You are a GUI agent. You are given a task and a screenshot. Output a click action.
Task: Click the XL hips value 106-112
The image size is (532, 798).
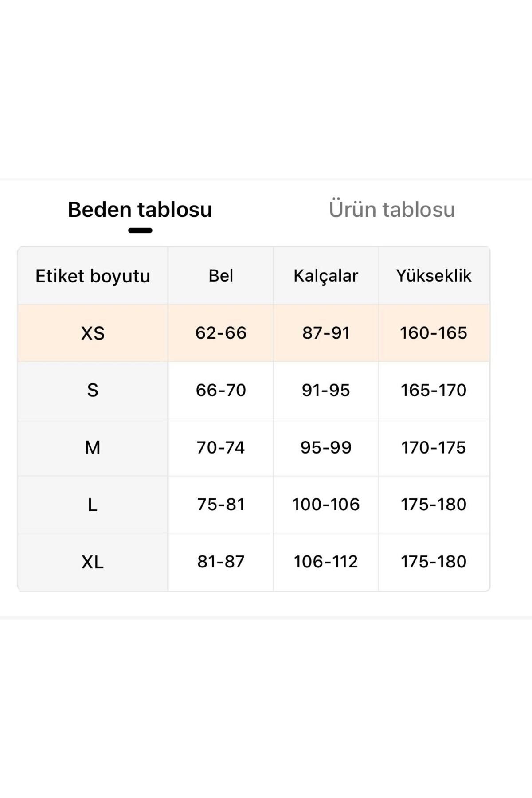(x=326, y=562)
